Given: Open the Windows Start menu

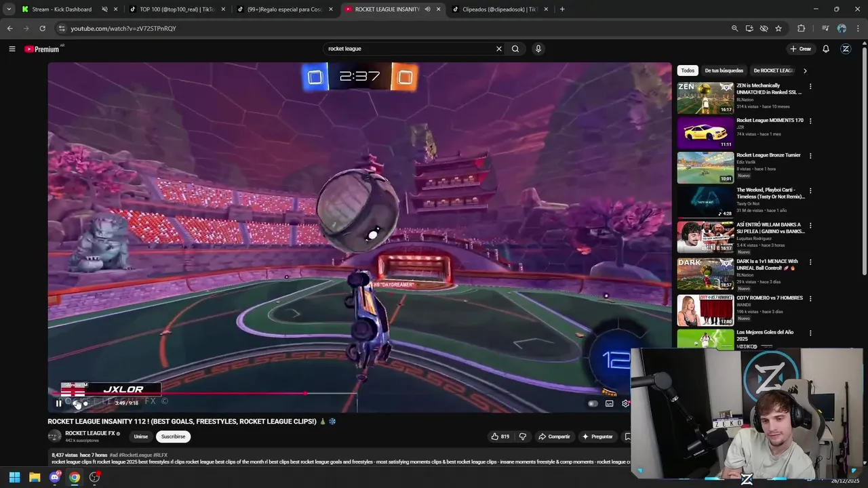Looking at the screenshot, I should 14,477.
